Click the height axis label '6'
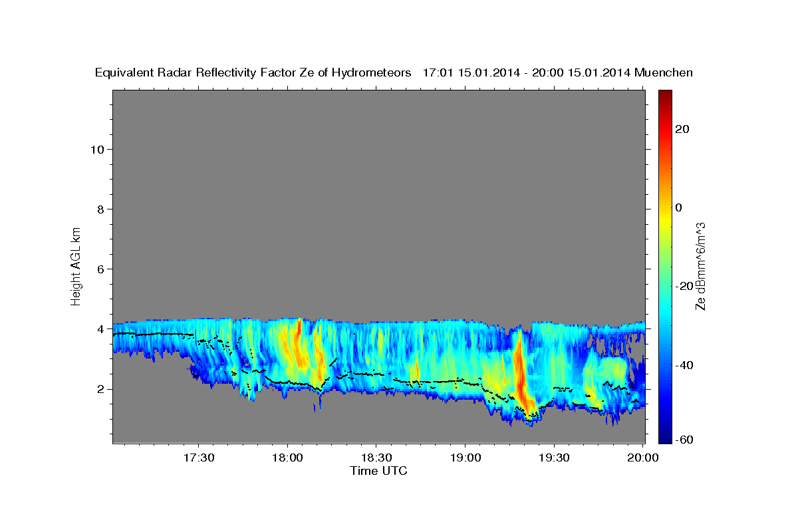Viewport: 798px width, 532px height. [x=100, y=269]
